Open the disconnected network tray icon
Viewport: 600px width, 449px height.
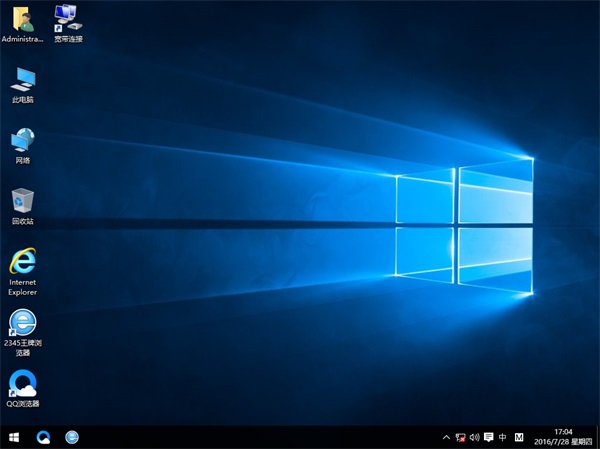[x=459, y=437]
